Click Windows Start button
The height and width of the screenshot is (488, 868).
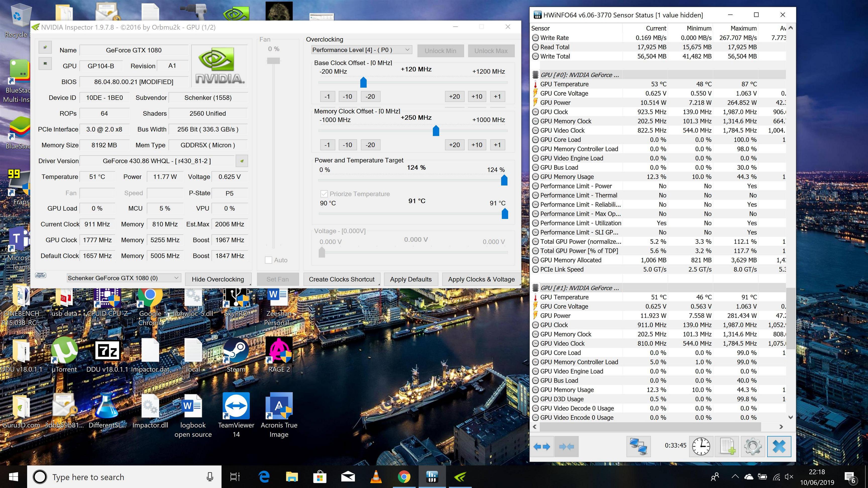pos(14,477)
